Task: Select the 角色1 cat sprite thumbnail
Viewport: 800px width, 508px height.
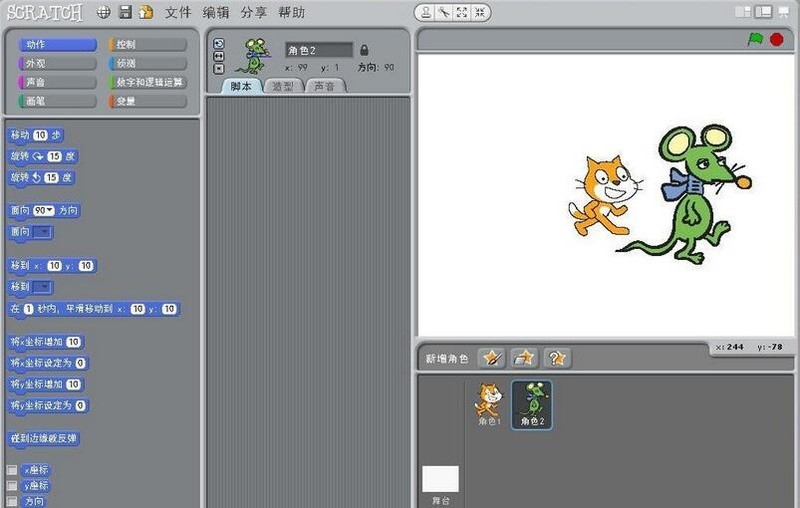Action: pyautogui.click(x=488, y=404)
